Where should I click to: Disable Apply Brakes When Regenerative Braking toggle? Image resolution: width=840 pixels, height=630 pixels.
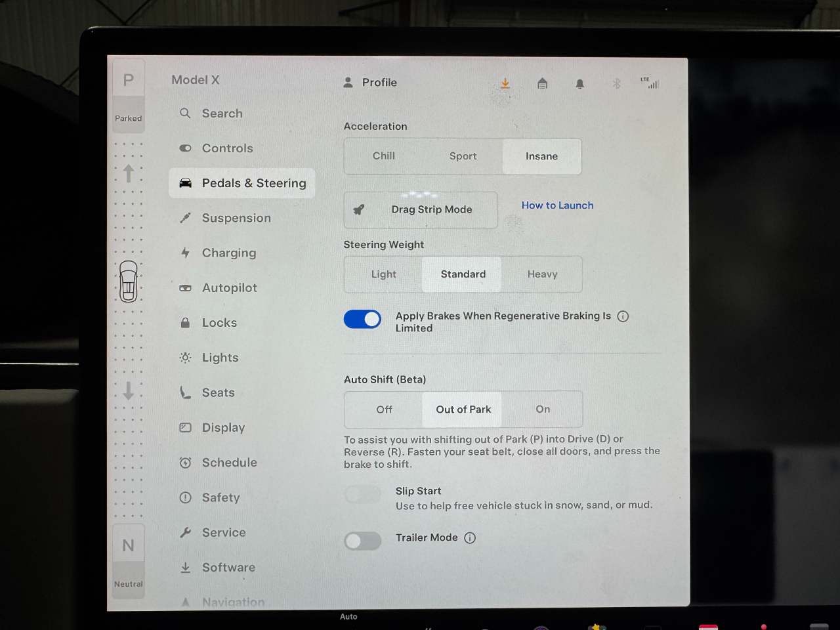point(362,320)
